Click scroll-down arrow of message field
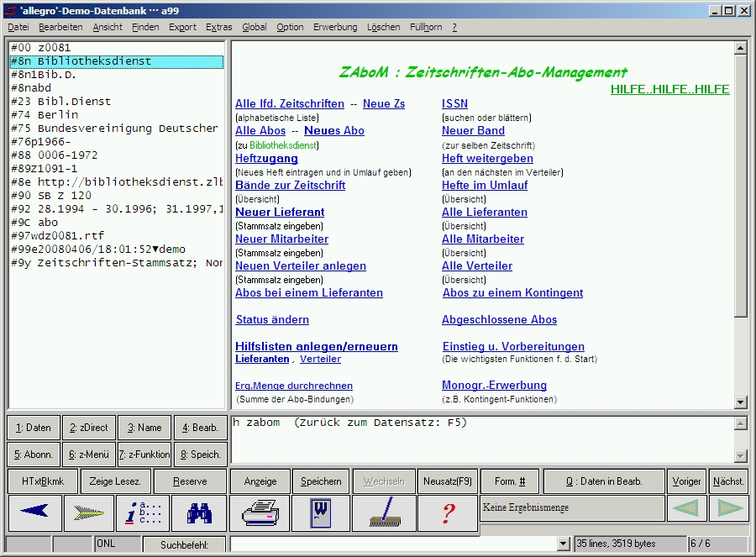The height and width of the screenshot is (557, 756). click(x=740, y=455)
